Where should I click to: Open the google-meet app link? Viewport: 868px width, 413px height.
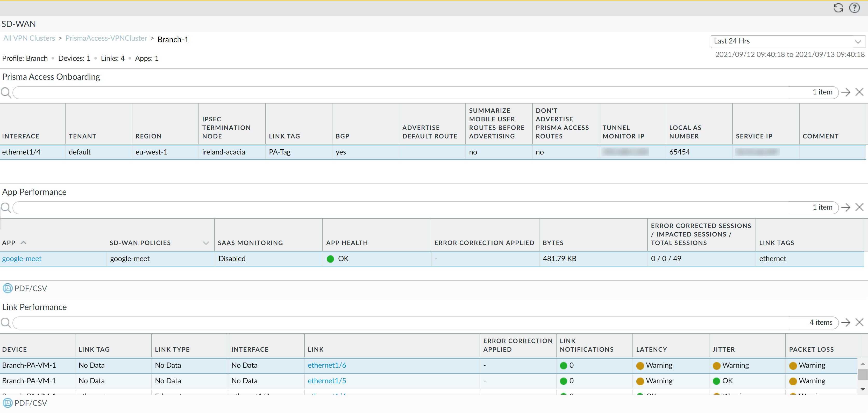coord(22,259)
